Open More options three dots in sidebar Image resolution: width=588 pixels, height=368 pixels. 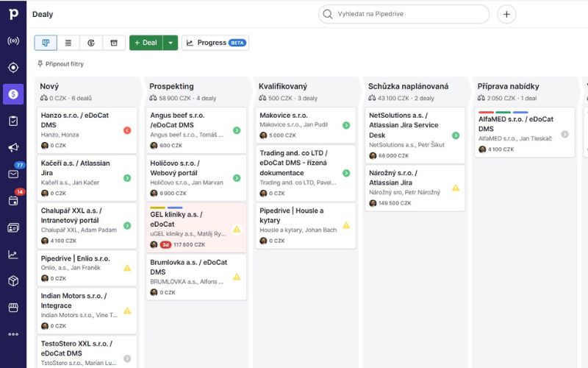pyautogui.click(x=13, y=334)
